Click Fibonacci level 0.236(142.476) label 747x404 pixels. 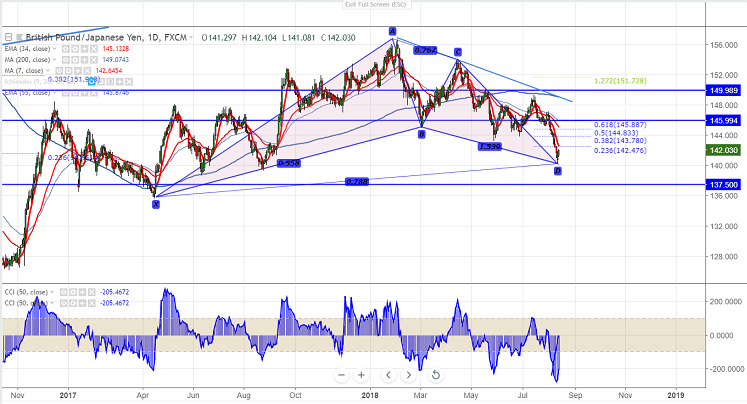coord(620,151)
